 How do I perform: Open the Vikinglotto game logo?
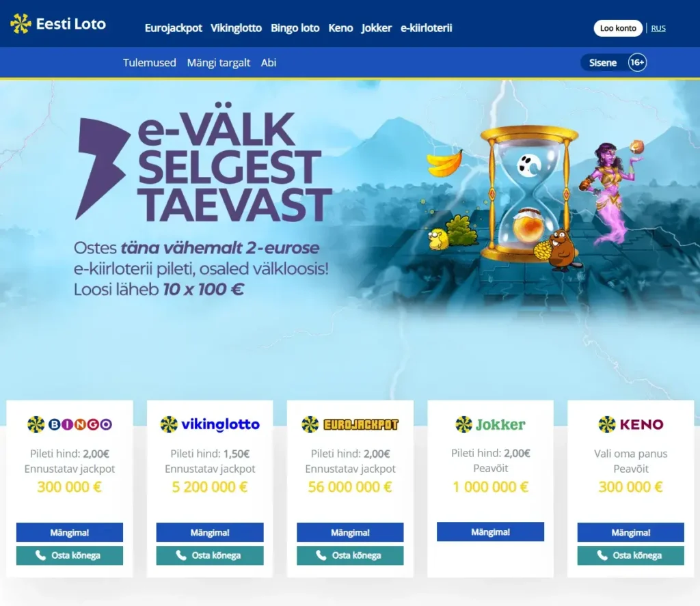[210, 424]
